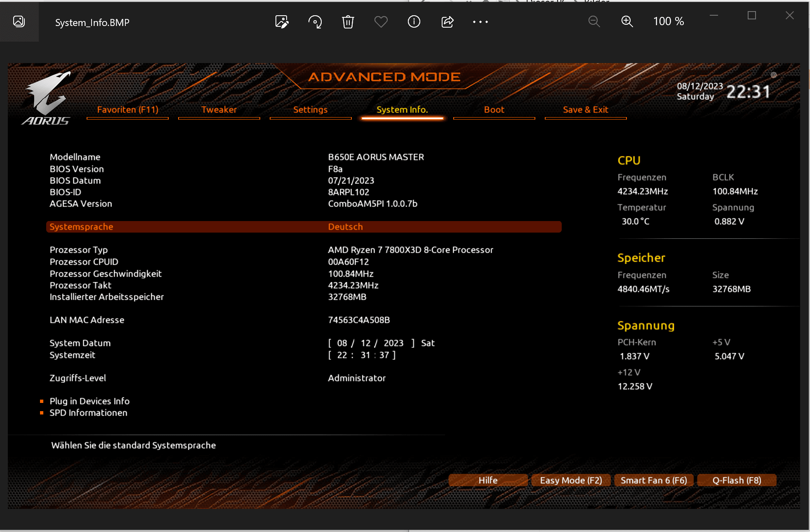Rotate the image with the rotate icon

315,21
